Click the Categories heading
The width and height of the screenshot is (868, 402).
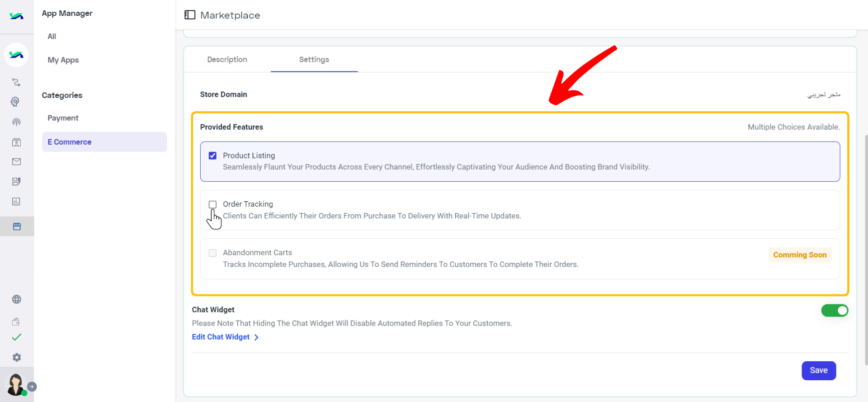pyautogui.click(x=62, y=95)
